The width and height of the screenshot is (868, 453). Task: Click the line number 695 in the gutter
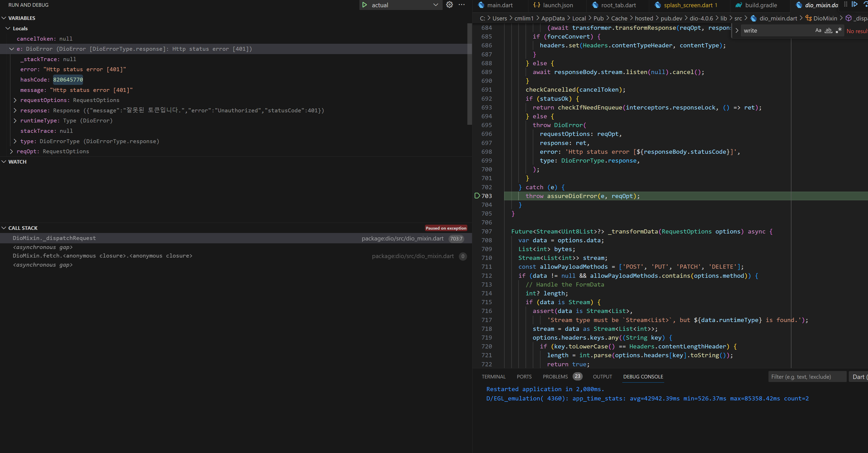487,125
